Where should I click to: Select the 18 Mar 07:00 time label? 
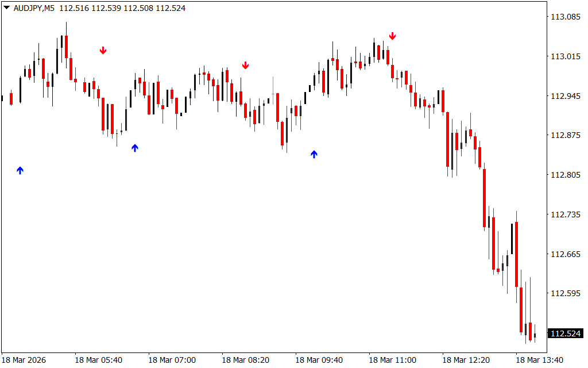[x=172, y=360]
